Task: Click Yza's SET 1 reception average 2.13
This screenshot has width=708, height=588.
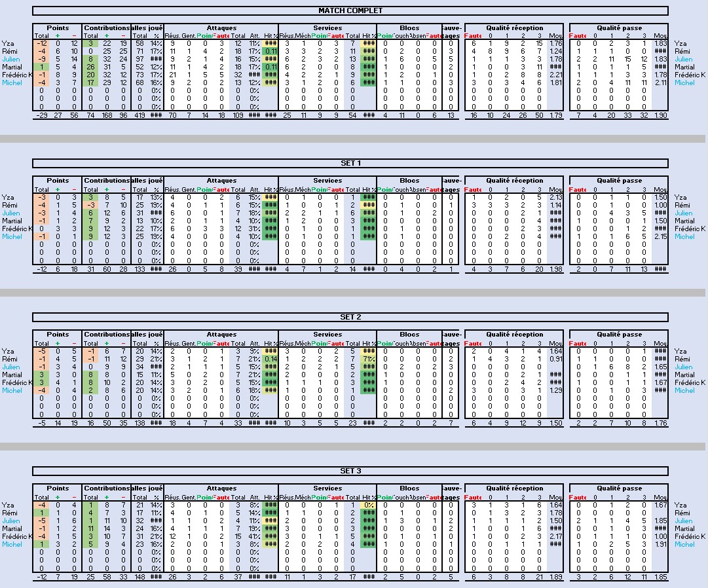Action: click(556, 197)
